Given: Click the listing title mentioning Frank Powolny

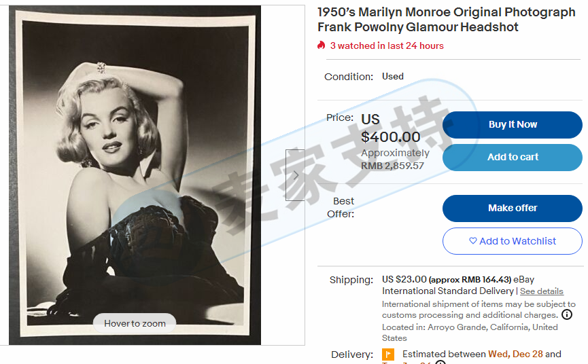Looking at the screenshot, I should pyautogui.click(x=446, y=20).
